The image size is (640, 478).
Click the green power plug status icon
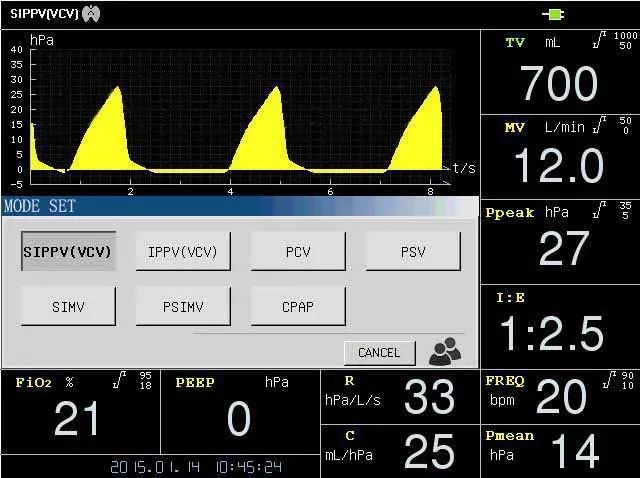point(553,14)
